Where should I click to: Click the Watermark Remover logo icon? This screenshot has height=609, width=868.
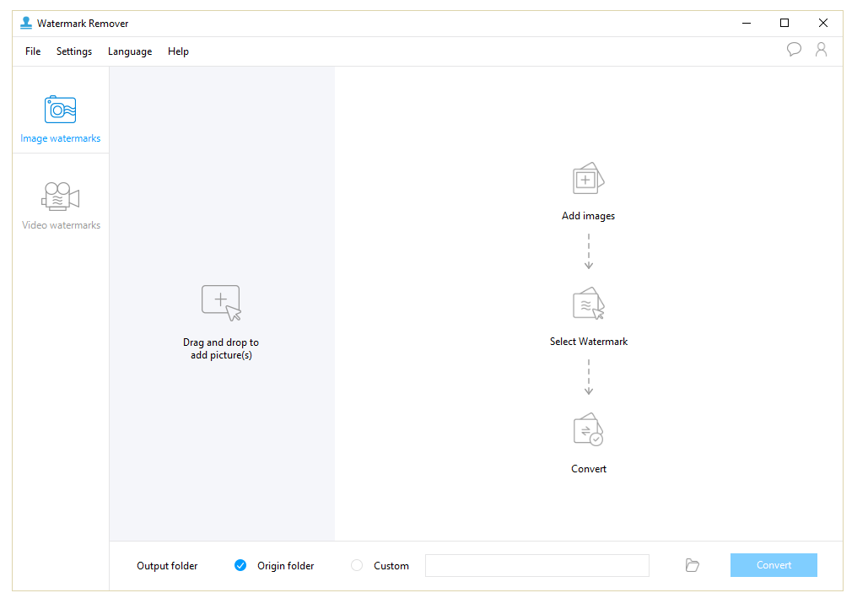25,23
